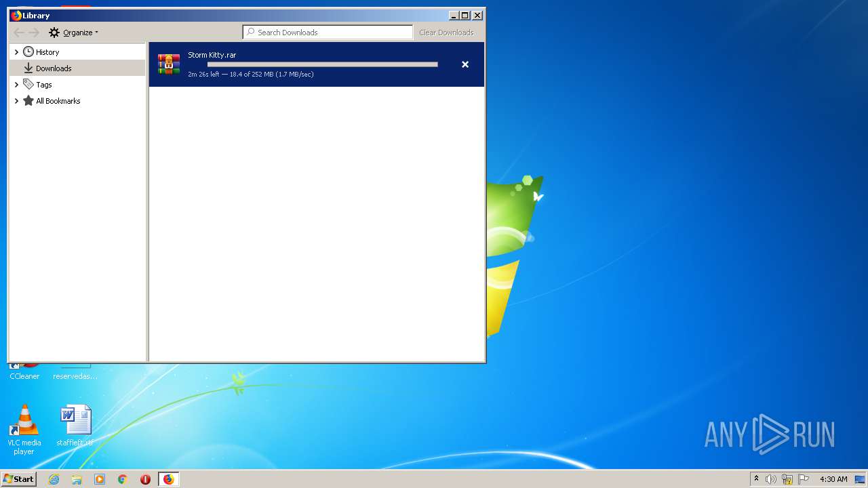Screen dimensions: 868x488
Task: Click the Action Center flag icon
Action: point(804,479)
